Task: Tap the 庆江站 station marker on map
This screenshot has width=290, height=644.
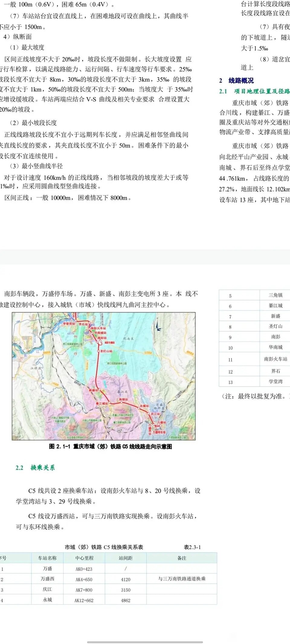Action: (149, 414)
